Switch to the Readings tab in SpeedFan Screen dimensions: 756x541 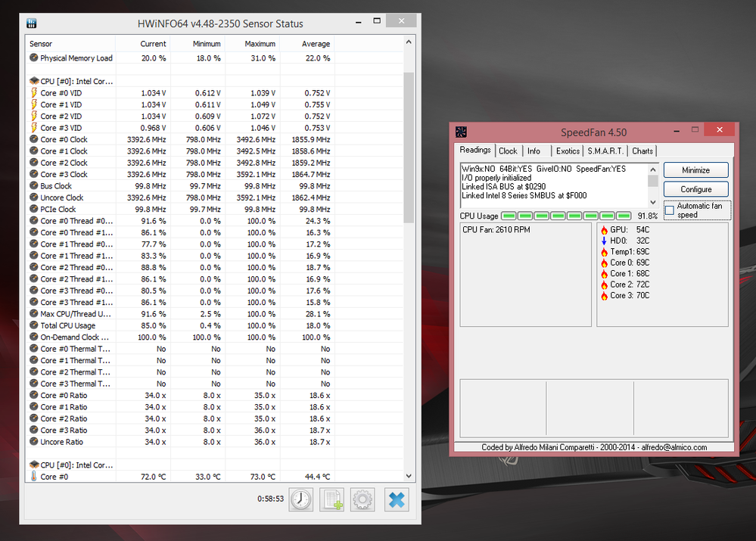(475, 150)
